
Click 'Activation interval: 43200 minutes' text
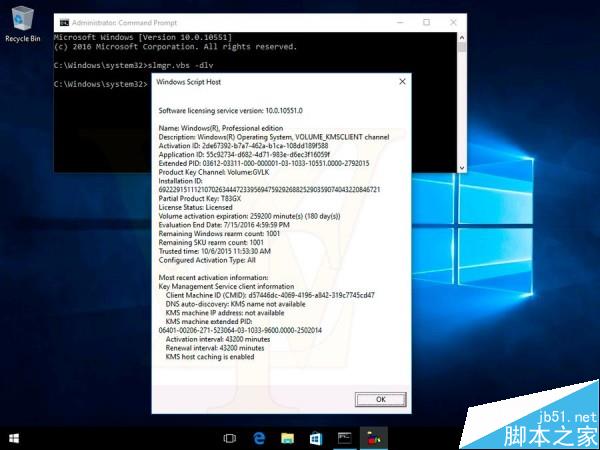point(218,339)
